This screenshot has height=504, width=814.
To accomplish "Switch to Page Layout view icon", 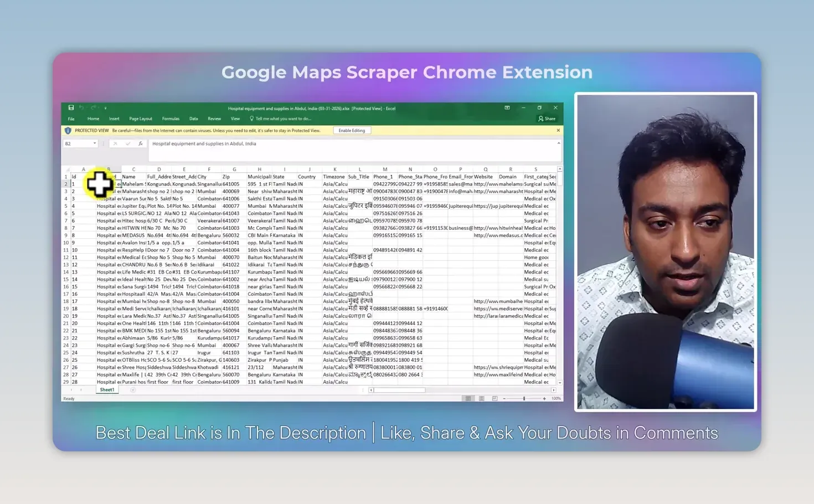I will click(x=482, y=398).
